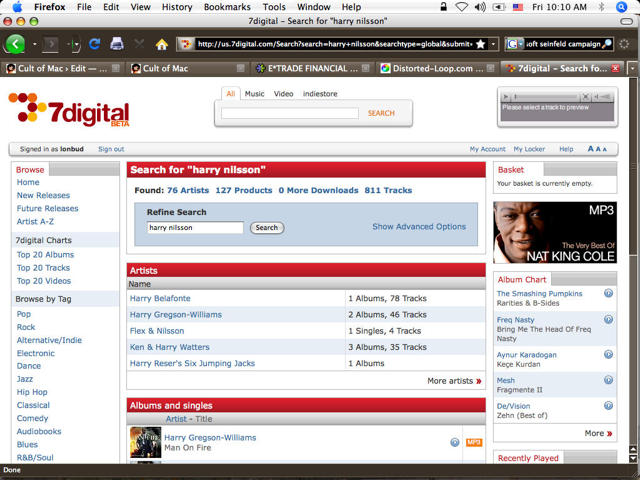Open the Spotlight search icon
This screenshot has width=640, height=480.
coord(621,7)
